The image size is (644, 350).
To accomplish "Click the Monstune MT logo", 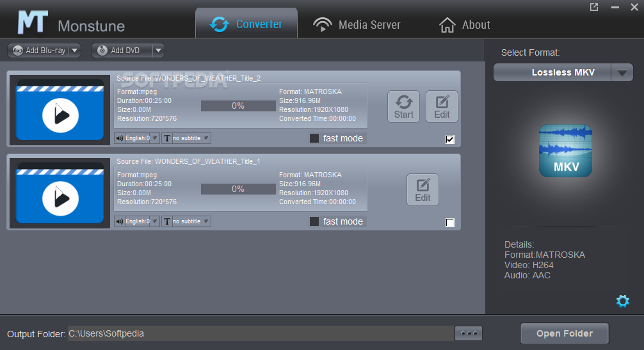I will pyautogui.click(x=33, y=22).
